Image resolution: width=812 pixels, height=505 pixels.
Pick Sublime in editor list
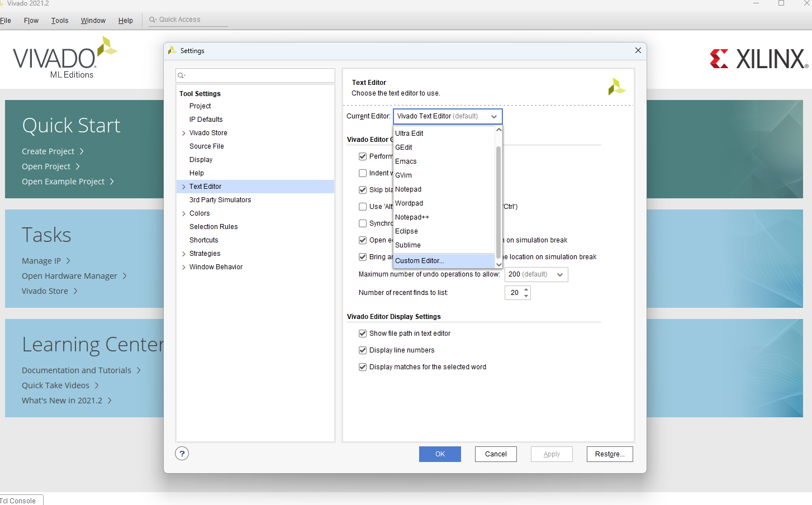(444, 245)
